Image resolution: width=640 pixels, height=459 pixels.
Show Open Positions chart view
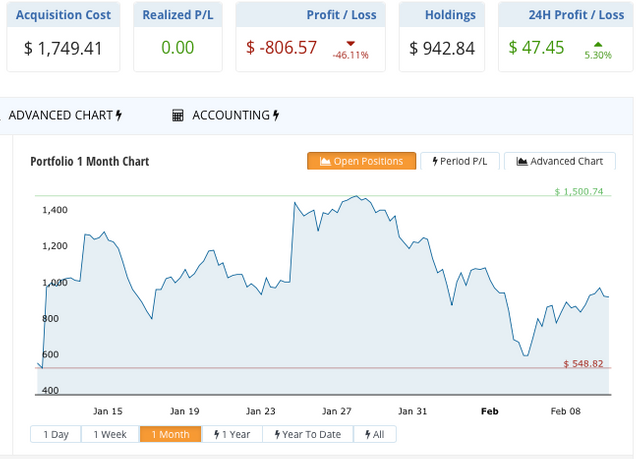(x=361, y=161)
